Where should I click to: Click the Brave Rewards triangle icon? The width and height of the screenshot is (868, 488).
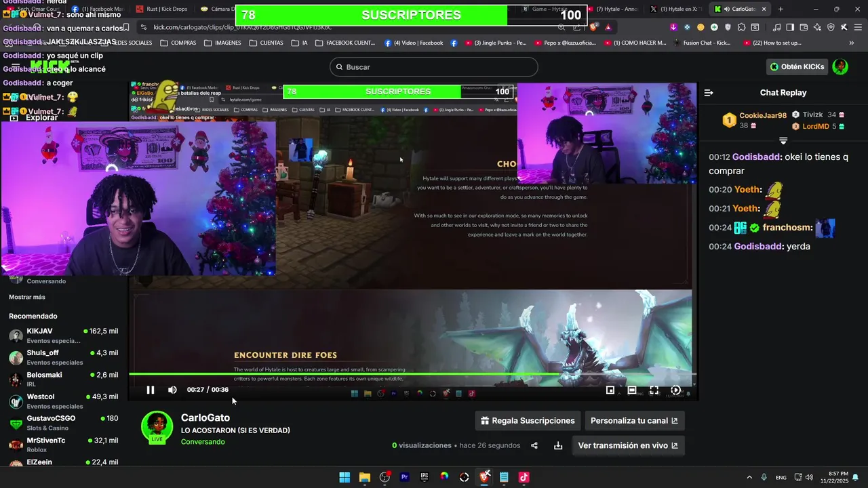point(608,27)
